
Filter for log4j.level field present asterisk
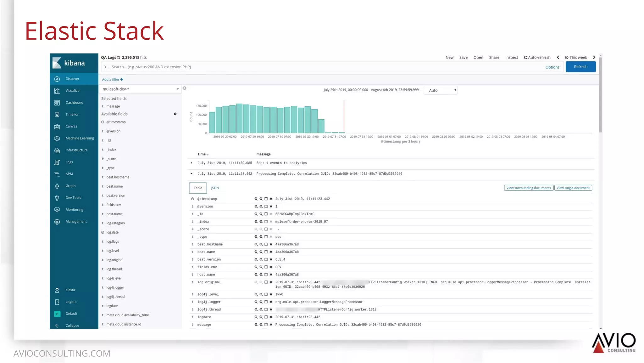(x=271, y=294)
